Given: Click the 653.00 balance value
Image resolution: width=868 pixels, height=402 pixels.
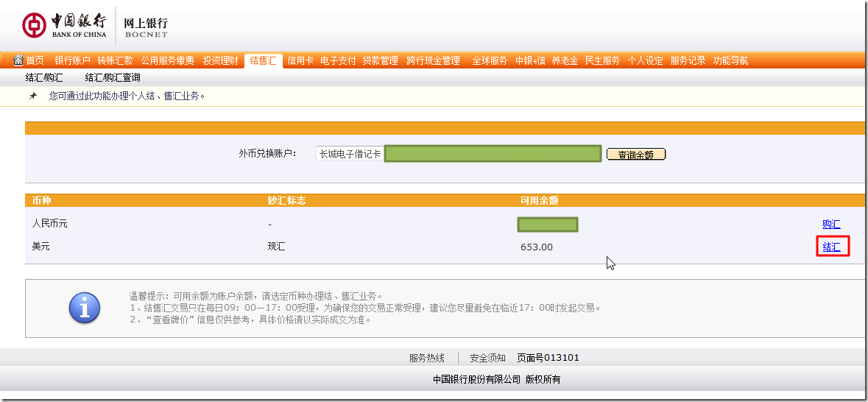Looking at the screenshot, I should pyautogui.click(x=537, y=247).
